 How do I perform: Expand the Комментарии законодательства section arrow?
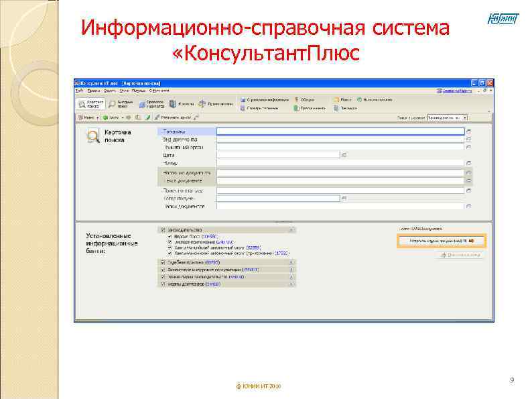click(x=291, y=277)
